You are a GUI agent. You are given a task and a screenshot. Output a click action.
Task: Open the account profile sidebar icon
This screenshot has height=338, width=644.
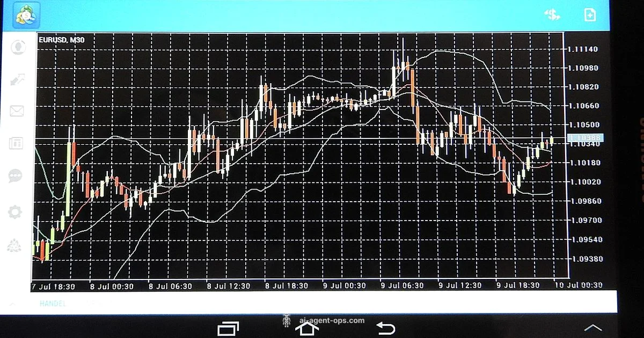[17, 47]
